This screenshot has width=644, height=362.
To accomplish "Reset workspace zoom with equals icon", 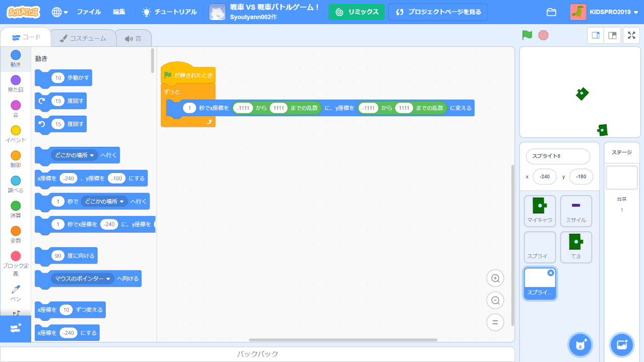I will coord(495,322).
